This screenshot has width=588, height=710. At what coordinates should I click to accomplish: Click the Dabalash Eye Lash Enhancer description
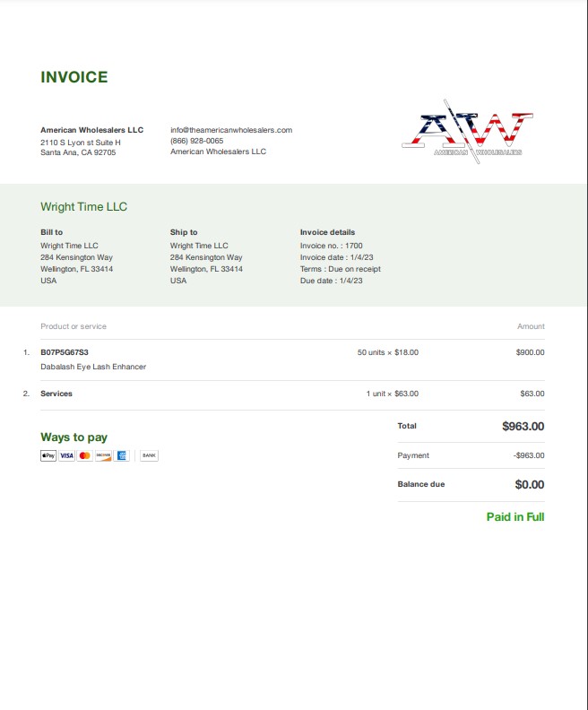(x=93, y=367)
